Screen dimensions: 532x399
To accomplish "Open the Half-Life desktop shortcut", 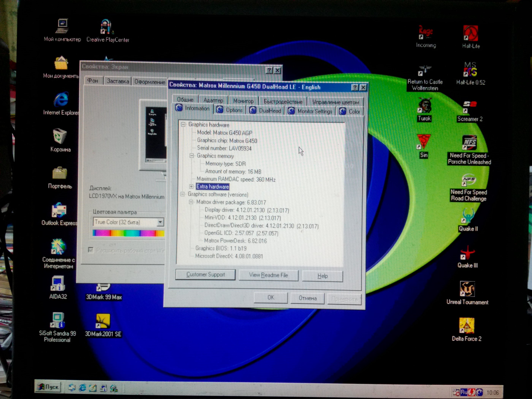I will click(x=470, y=34).
